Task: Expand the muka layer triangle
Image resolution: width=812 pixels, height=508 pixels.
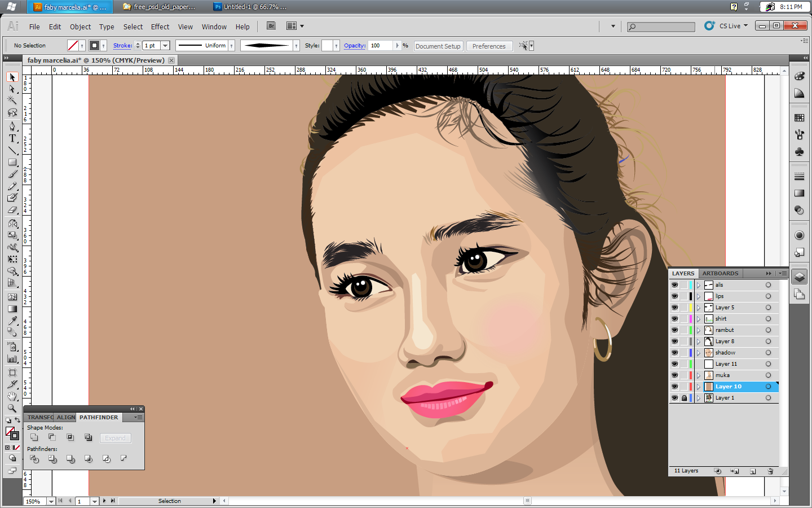Action: pyautogui.click(x=699, y=375)
